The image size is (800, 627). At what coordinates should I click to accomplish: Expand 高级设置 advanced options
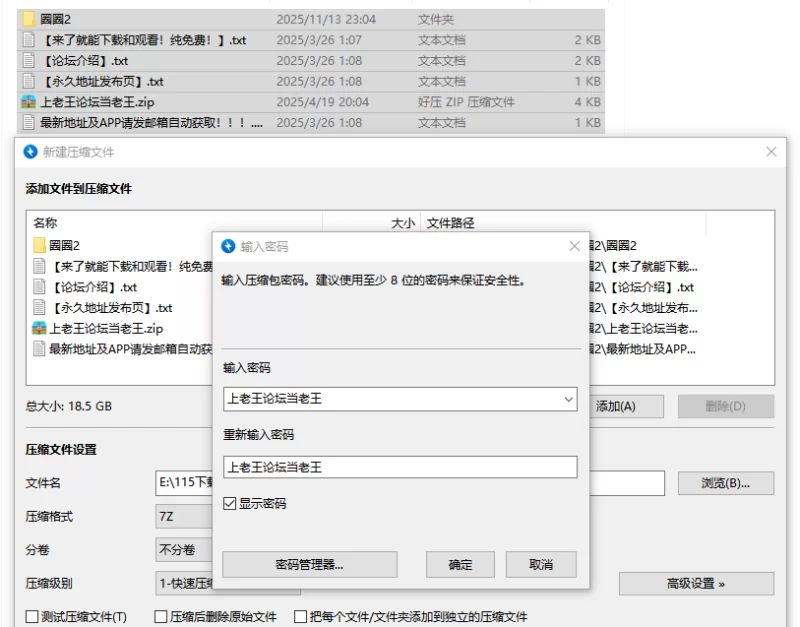[696, 584]
